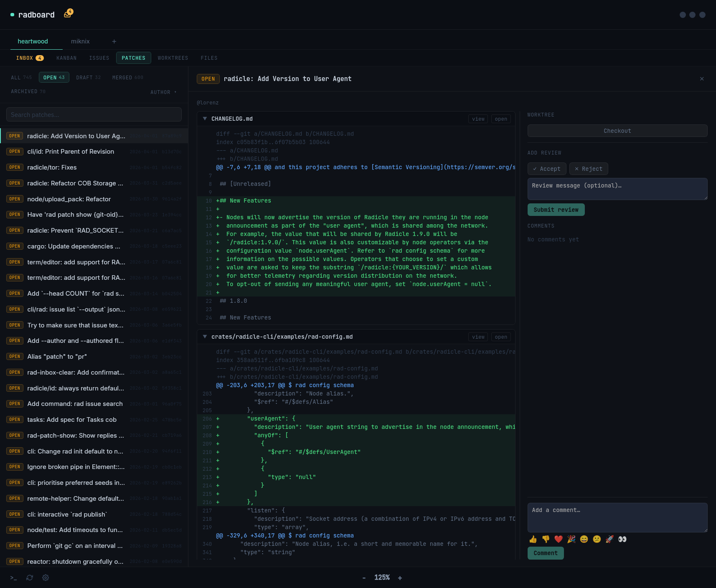Select the Reject review option
Image resolution: width=716 pixels, height=588 pixels.
589,169
